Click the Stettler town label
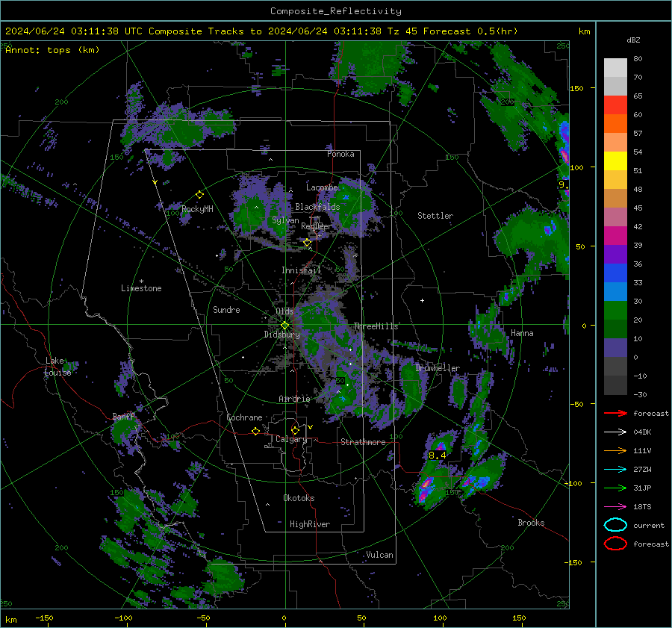Viewport: 672px width, 628px height. point(435,216)
